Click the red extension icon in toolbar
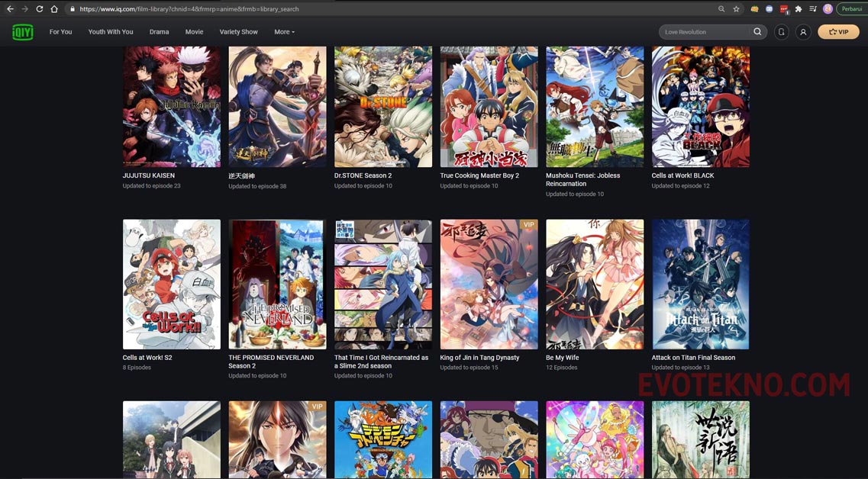This screenshot has width=868, height=479. point(784,9)
